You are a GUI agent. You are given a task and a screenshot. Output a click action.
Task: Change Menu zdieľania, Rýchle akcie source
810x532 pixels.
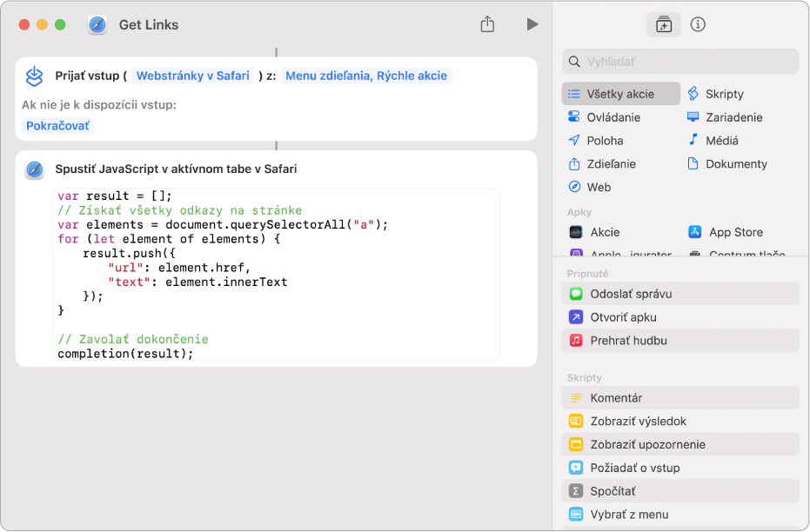pos(365,76)
